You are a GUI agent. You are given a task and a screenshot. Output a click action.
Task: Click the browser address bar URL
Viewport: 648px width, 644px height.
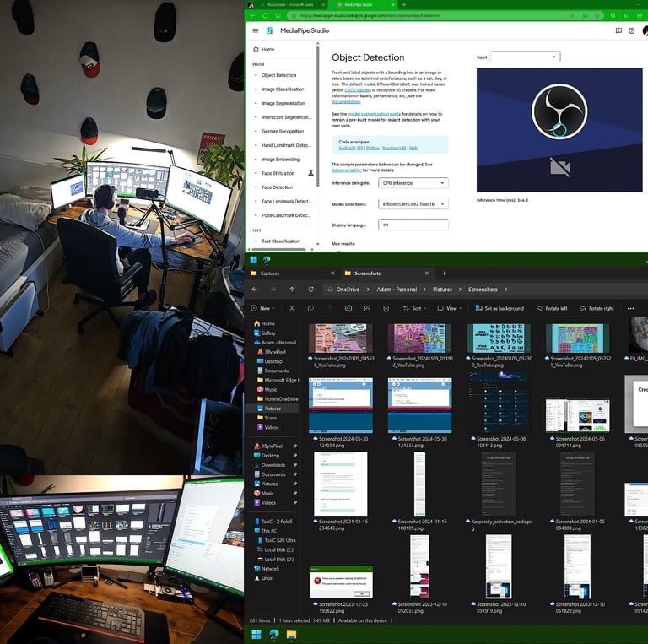pos(370,16)
